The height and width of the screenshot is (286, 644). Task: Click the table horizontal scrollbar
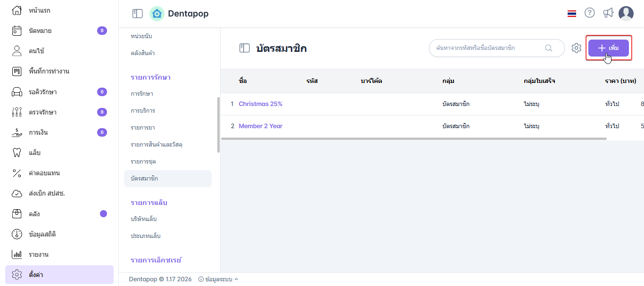point(413,139)
